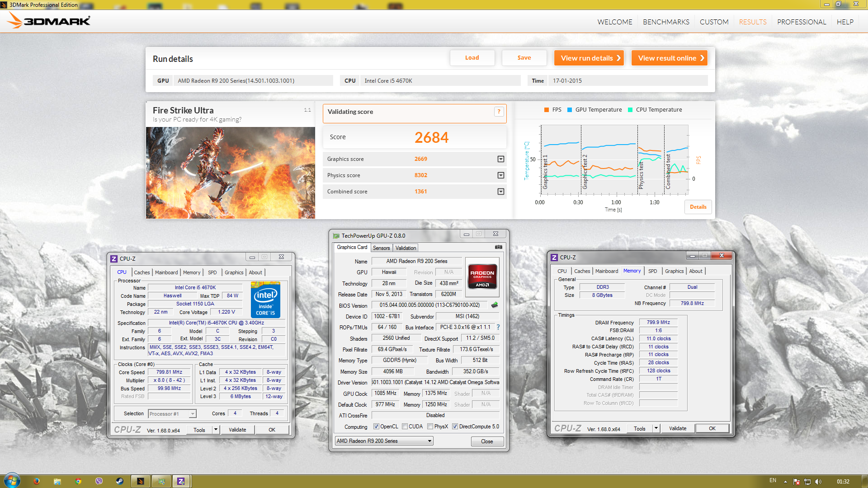Click the blue GPU Temperature legend swatch

[x=570, y=110]
